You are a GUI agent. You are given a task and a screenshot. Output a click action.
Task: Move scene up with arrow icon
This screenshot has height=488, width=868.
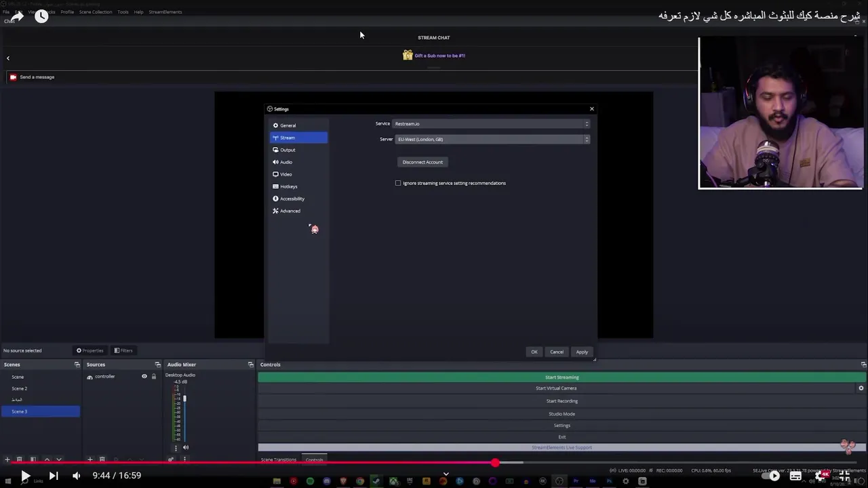point(47,460)
